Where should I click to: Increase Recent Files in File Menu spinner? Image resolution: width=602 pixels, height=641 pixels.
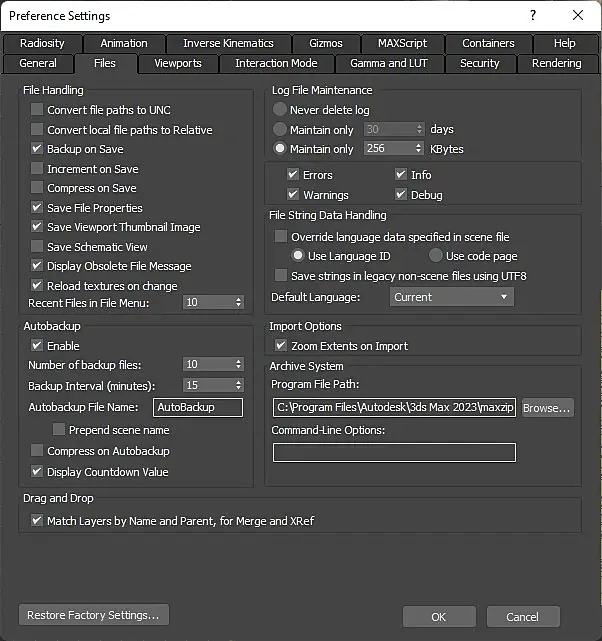pos(238,299)
